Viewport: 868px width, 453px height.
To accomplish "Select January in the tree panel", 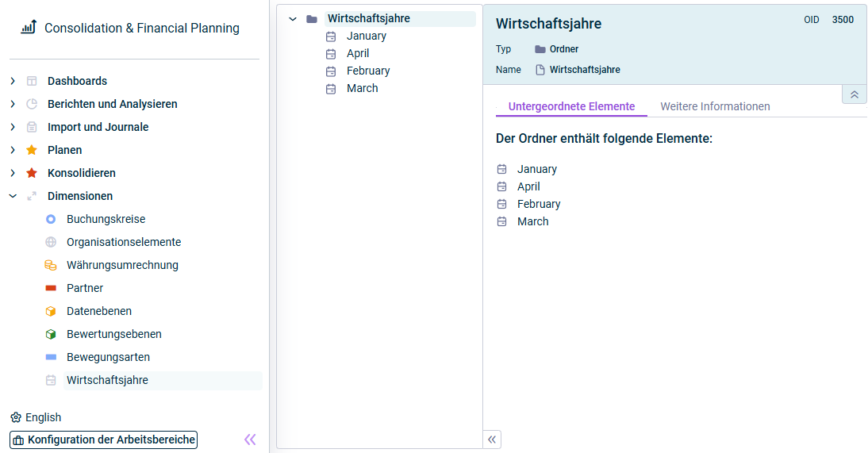I will (367, 36).
